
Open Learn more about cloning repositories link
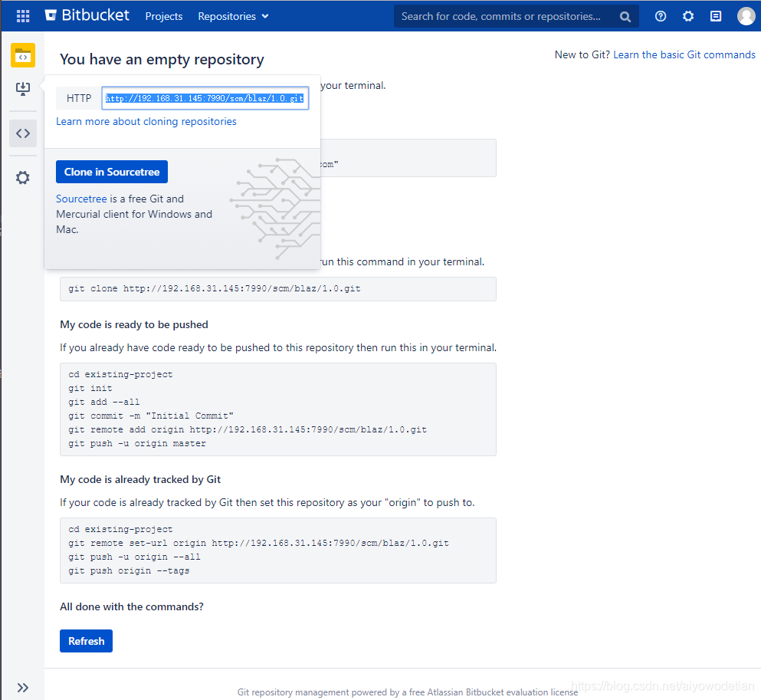pyautogui.click(x=146, y=121)
